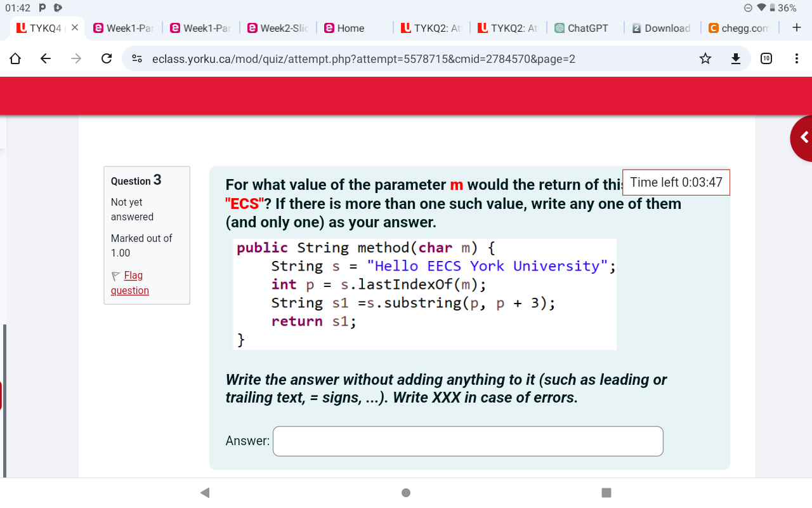Reload the quiz attempt page
Image resolution: width=812 pixels, height=508 pixels.
[x=106, y=58]
